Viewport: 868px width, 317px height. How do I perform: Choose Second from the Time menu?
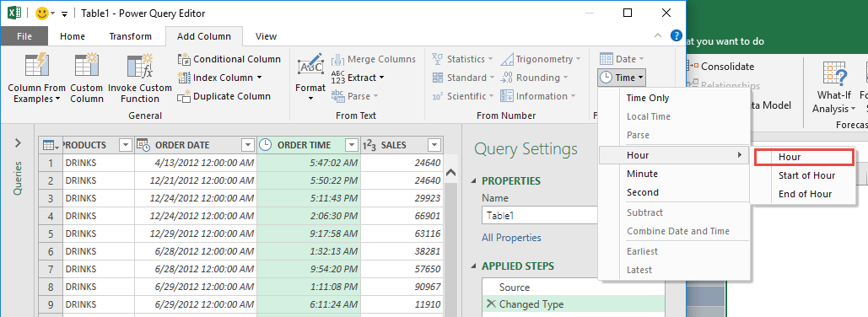point(674,192)
